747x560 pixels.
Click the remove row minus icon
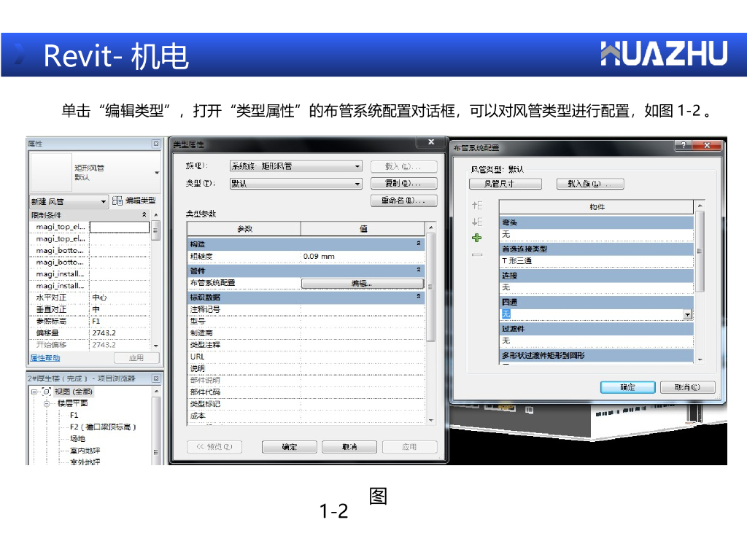click(477, 254)
